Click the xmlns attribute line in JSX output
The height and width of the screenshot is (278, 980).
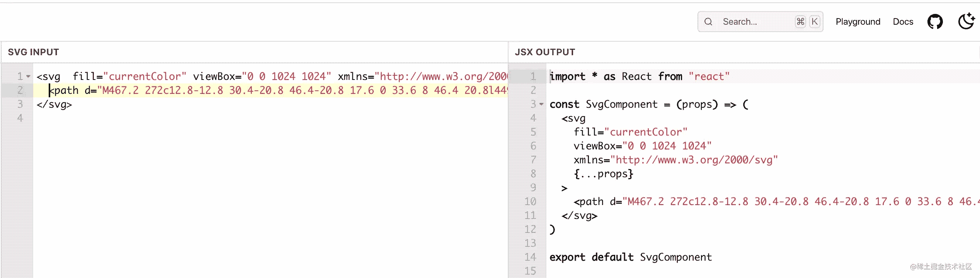675,160
